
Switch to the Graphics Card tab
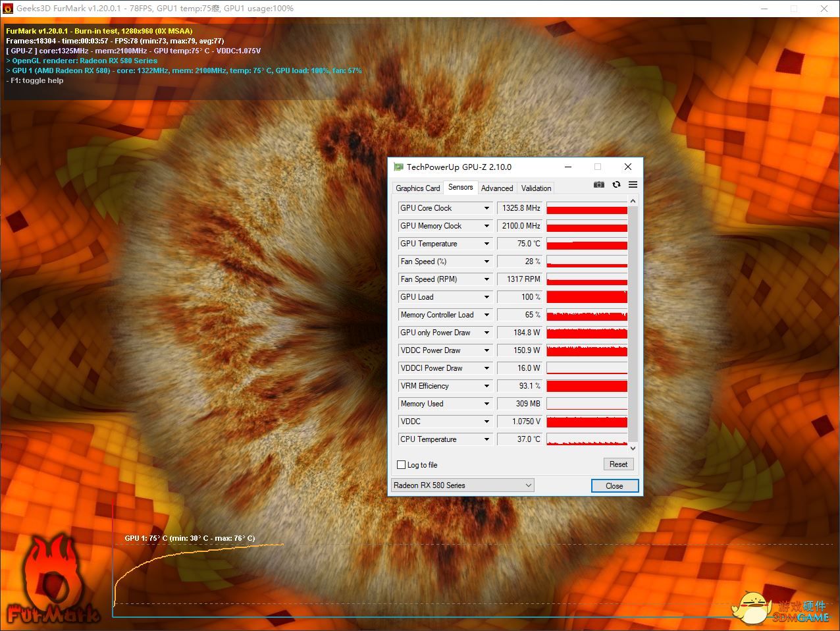(x=417, y=188)
